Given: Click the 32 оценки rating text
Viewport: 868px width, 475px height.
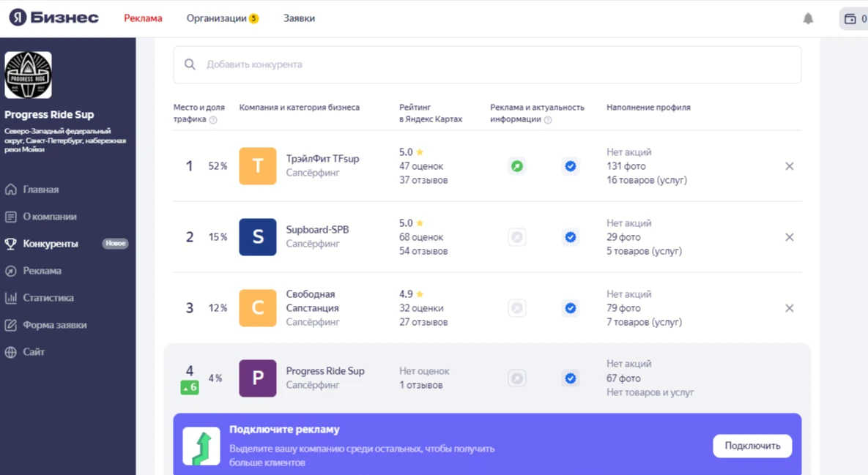Looking at the screenshot, I should [421, 308].
